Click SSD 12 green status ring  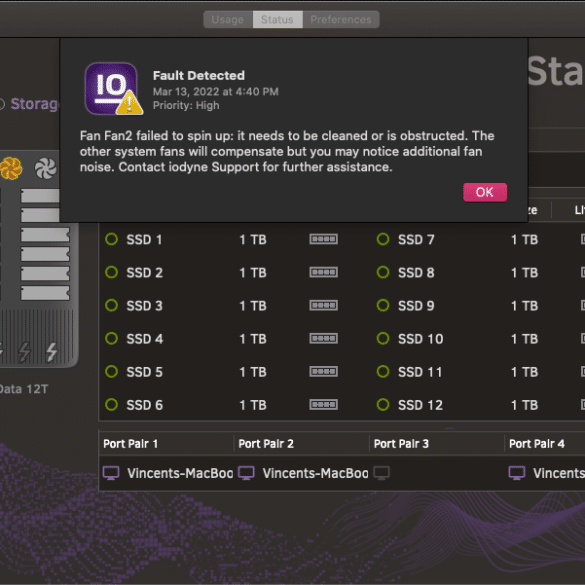(x=383, y=405)
